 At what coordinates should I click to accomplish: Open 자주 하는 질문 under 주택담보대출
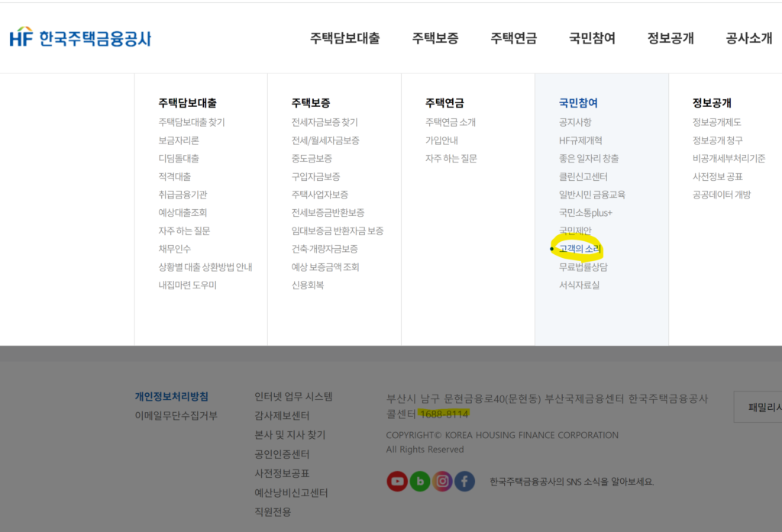[x=184, y=231]
